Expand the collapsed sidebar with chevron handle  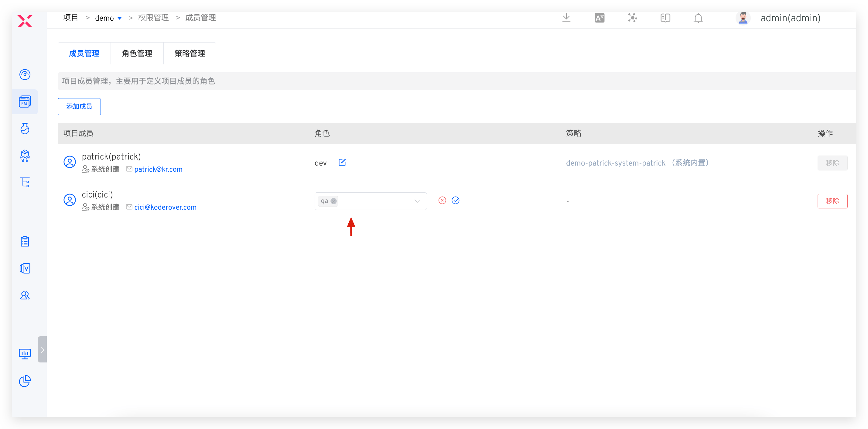pos(43,349)
